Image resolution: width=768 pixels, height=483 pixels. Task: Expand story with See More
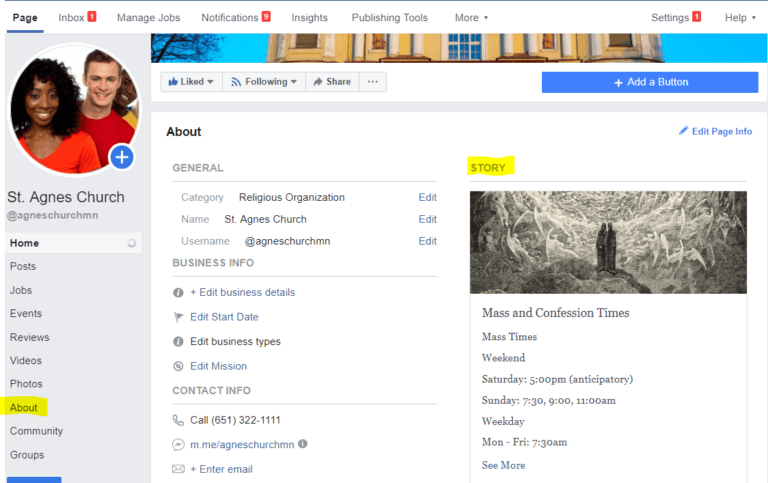pyautogui.click(x=504, y=465)
